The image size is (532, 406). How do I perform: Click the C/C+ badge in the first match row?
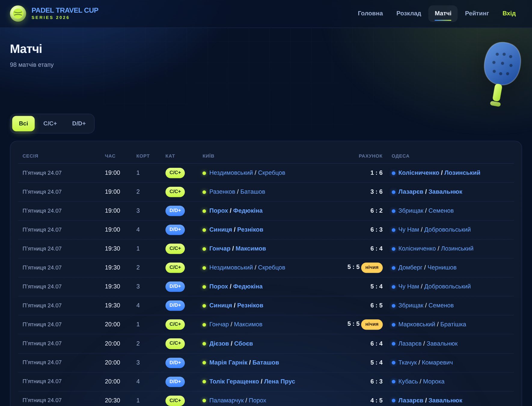point(175,173)
